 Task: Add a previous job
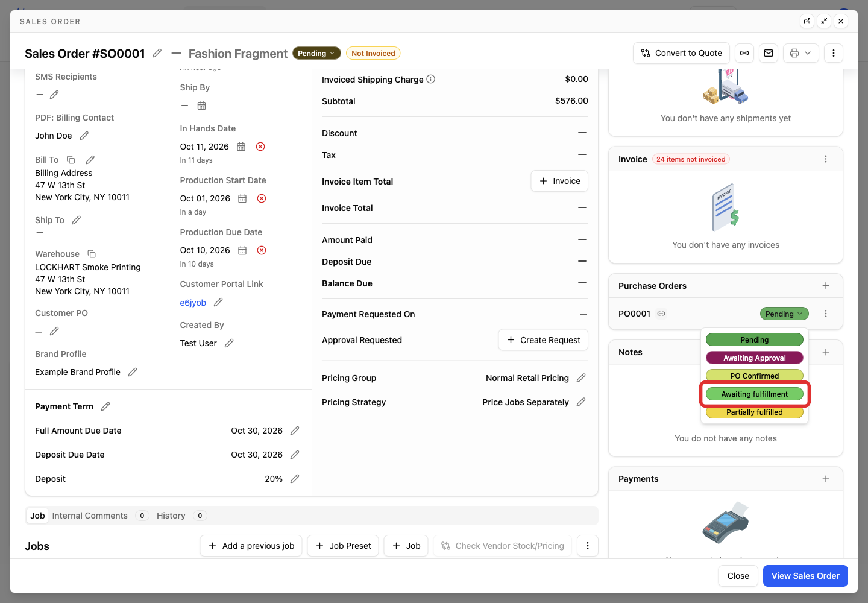(x=251, y=546)
